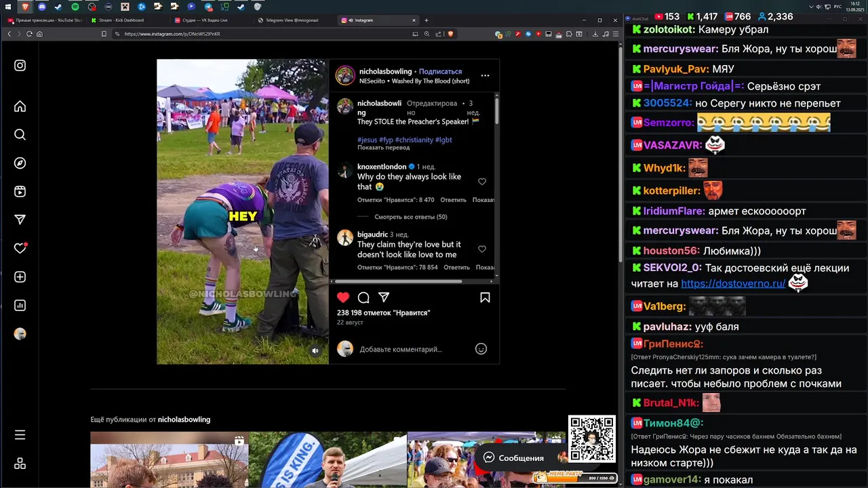This screenshot has width=868, height=488.
Task: Click browser home button
Action: point(39,34)
